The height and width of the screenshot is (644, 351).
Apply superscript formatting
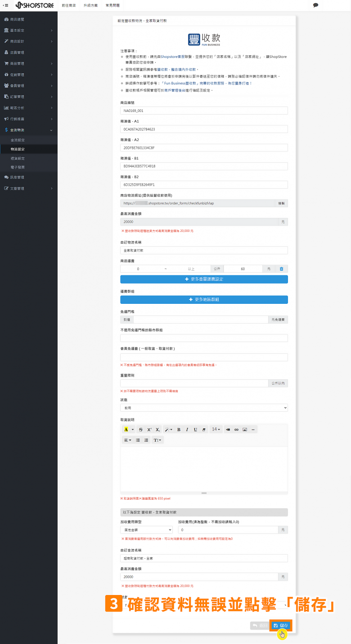click(149, 430)
